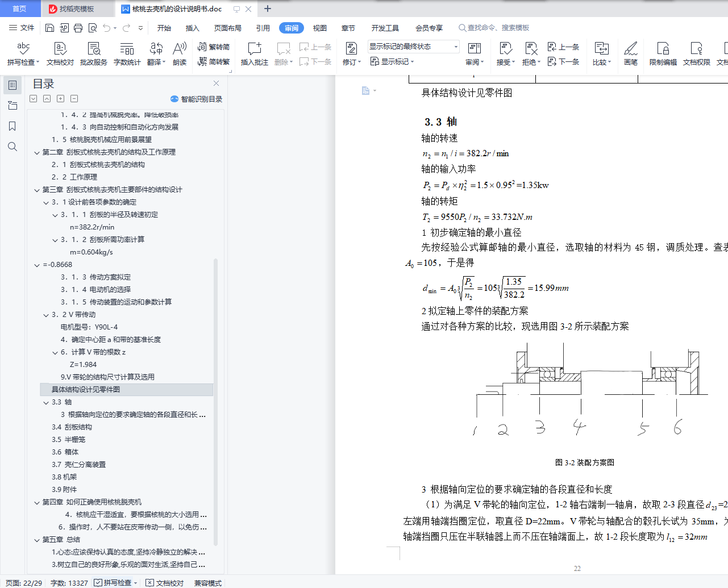Collapse the 3.2 V带传动 outline node
728x588 pixels.
[x=46, y=315]
